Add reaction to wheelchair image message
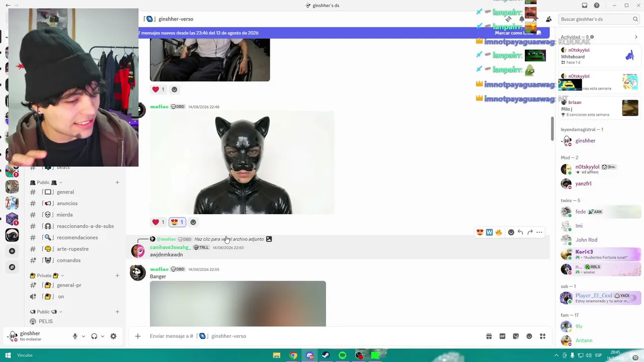644x362 pixels. pyautogui.click(x=174, y=89)
